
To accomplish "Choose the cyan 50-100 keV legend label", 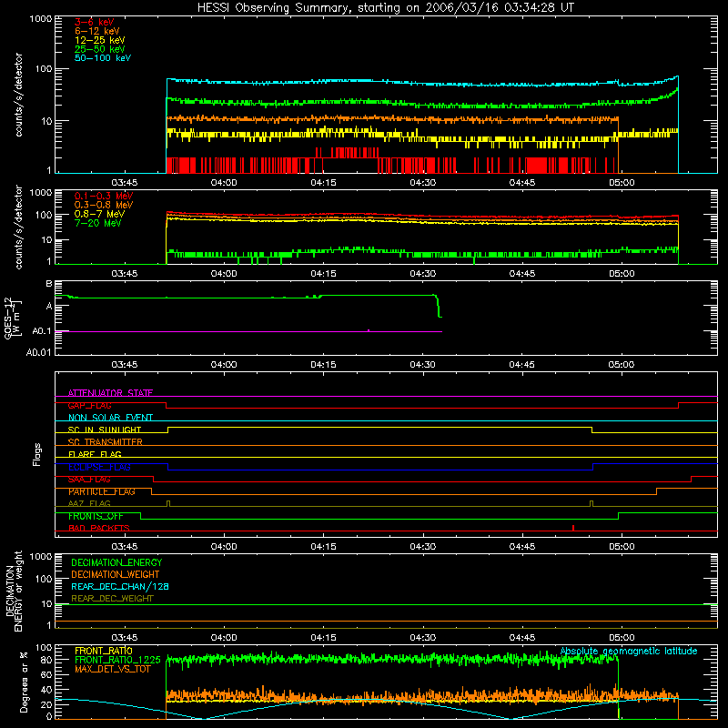I will coord(103,58).
